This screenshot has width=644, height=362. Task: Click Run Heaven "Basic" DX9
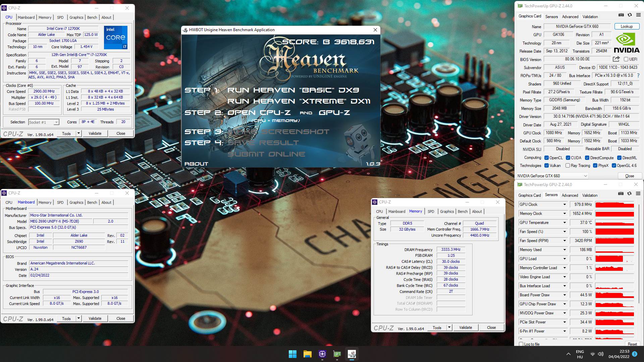tap(293, 90)
